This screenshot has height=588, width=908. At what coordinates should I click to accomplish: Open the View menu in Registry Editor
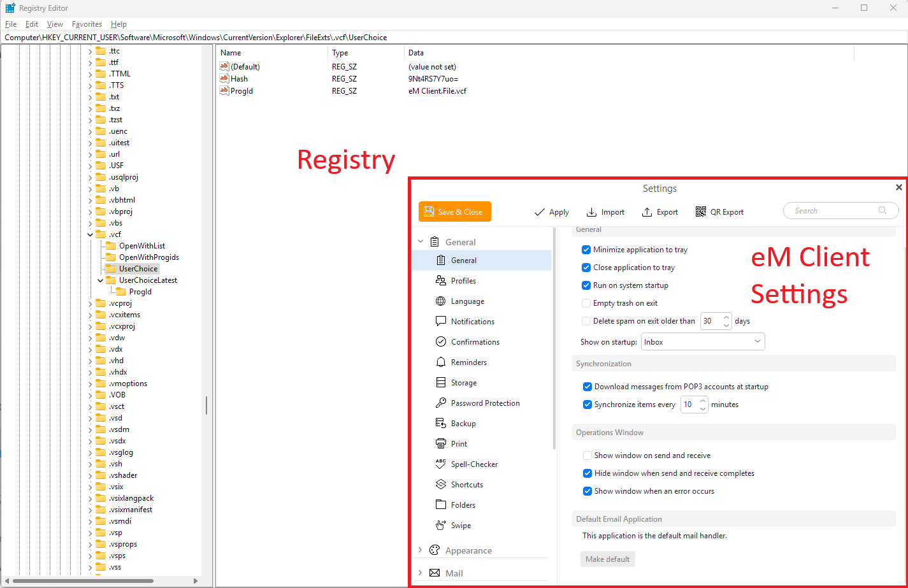55,24
